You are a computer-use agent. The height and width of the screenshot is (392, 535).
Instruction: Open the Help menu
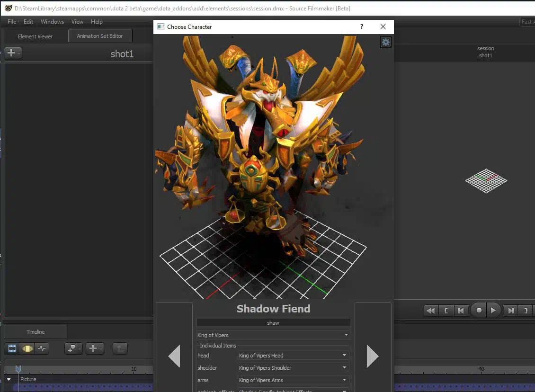click(97, 21)
